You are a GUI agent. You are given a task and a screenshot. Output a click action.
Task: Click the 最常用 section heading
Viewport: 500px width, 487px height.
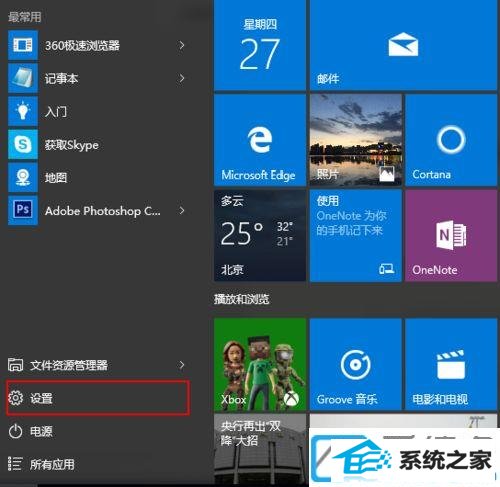25,17
